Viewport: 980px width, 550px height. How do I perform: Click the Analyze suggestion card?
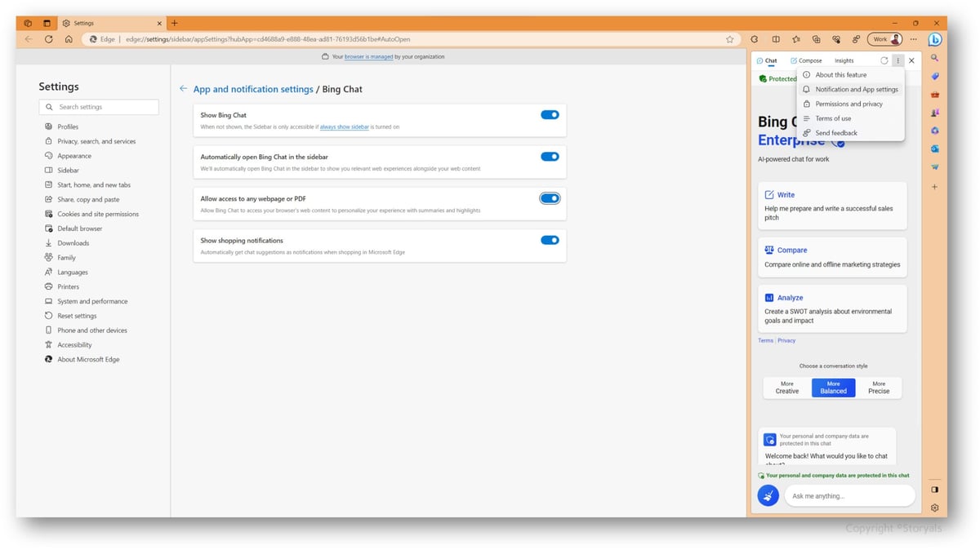coord(832,308)
